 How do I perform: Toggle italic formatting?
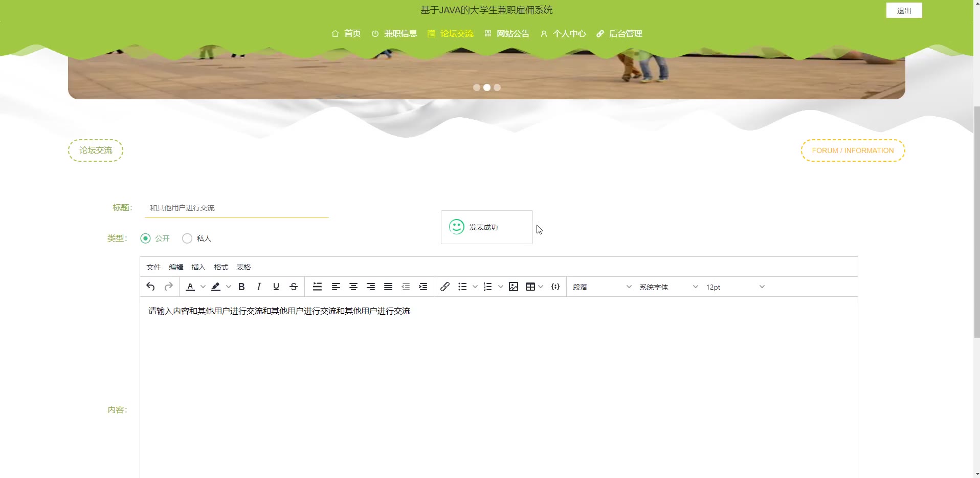(259, 287)
